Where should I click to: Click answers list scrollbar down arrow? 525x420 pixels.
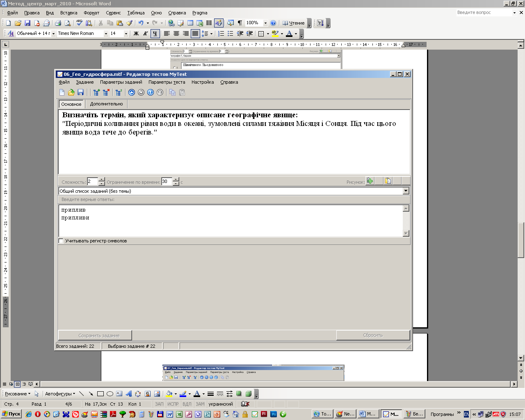tap(406, 233)
